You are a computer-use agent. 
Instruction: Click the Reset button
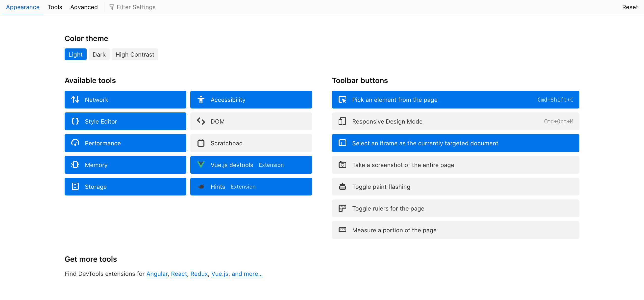[x=630, y=7]
